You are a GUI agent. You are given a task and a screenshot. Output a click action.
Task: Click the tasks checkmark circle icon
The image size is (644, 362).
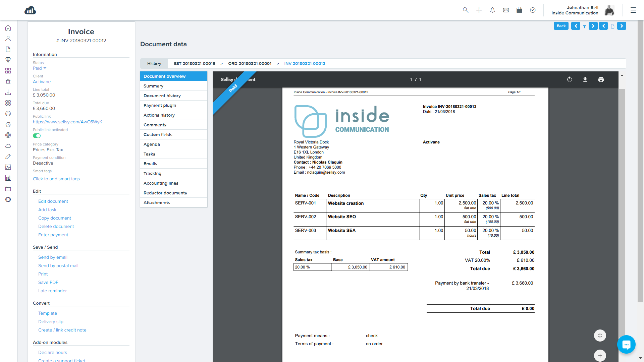(x=533, y=10)
